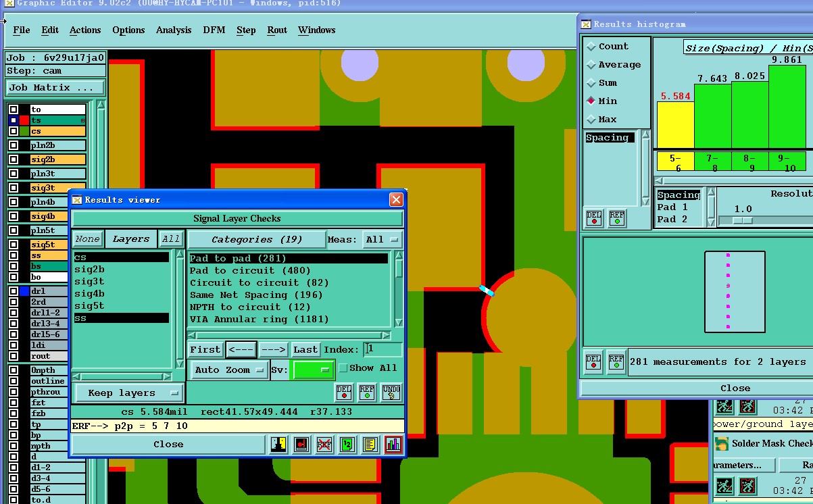This screenshot has height=504, width=813.
Task: Toggle the checkbox for layer ts
Action: [13, 120]
